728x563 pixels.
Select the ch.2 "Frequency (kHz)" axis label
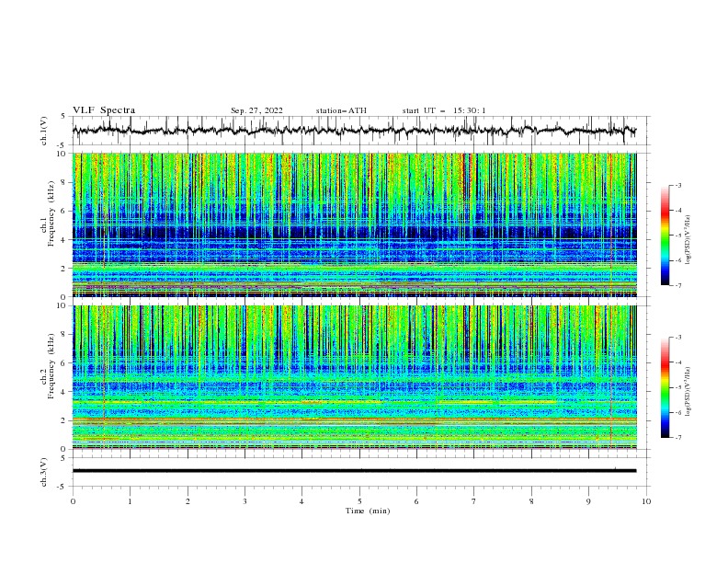[51, 366]
